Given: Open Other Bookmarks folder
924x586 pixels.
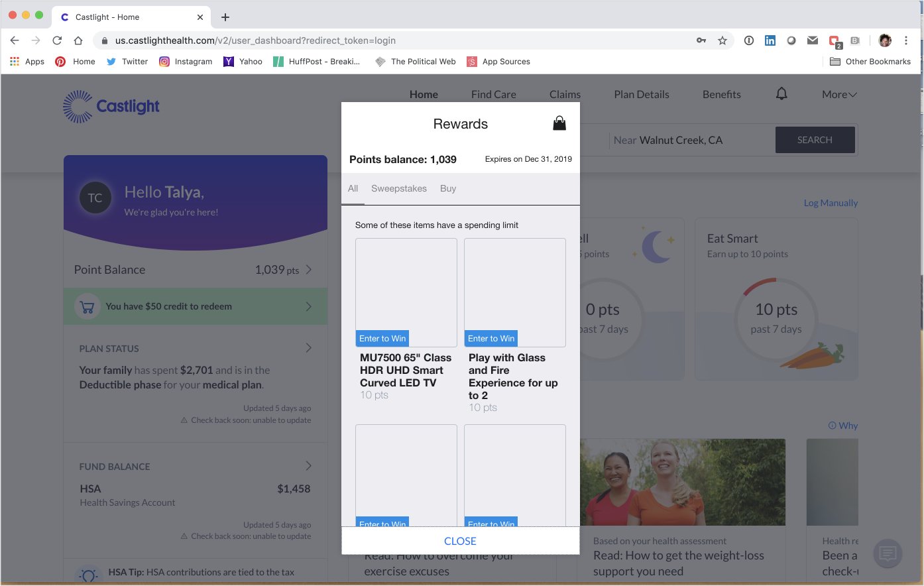Looking at the screenshot, I should 870,62.
